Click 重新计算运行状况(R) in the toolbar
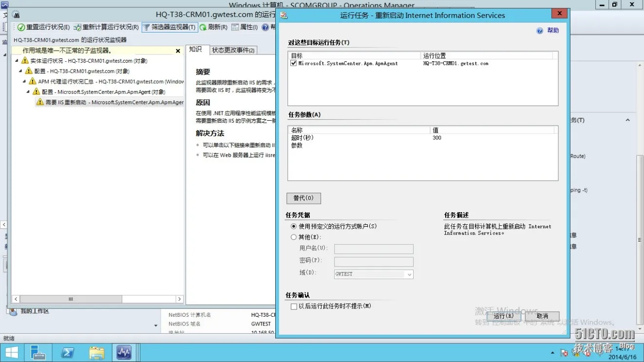This screenshot has width=644, height=362. point(106,27)
